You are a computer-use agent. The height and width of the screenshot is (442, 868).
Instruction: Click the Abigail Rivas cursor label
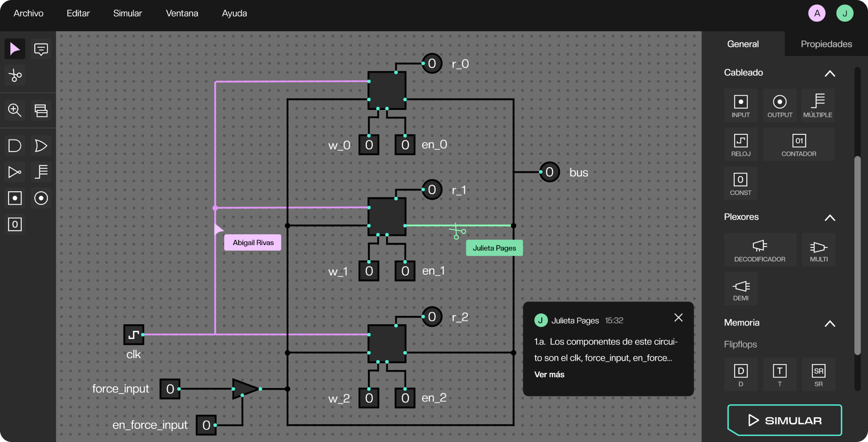(253, 243)
